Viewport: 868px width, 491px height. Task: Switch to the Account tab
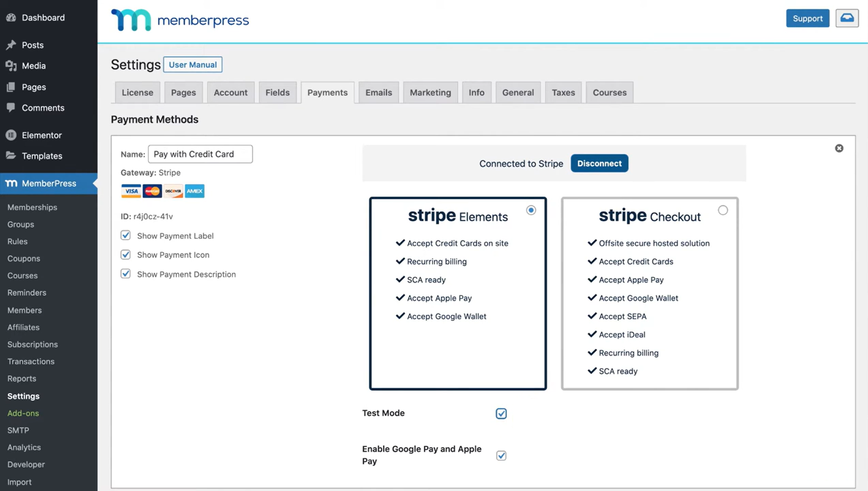click(x=231, y=92)
